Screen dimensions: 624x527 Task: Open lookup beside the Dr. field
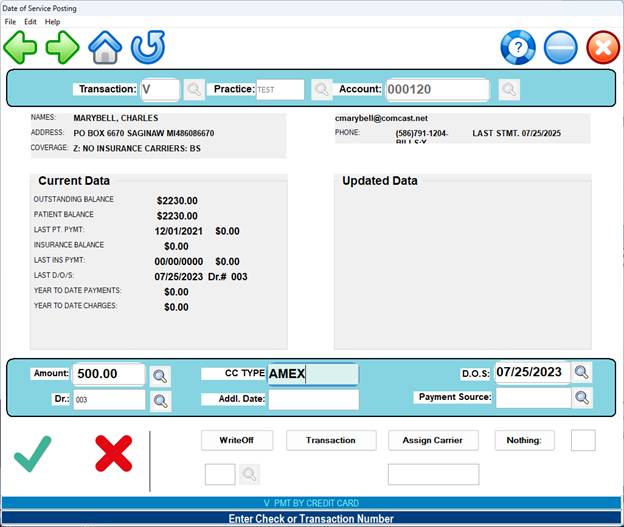coord(160,401)
